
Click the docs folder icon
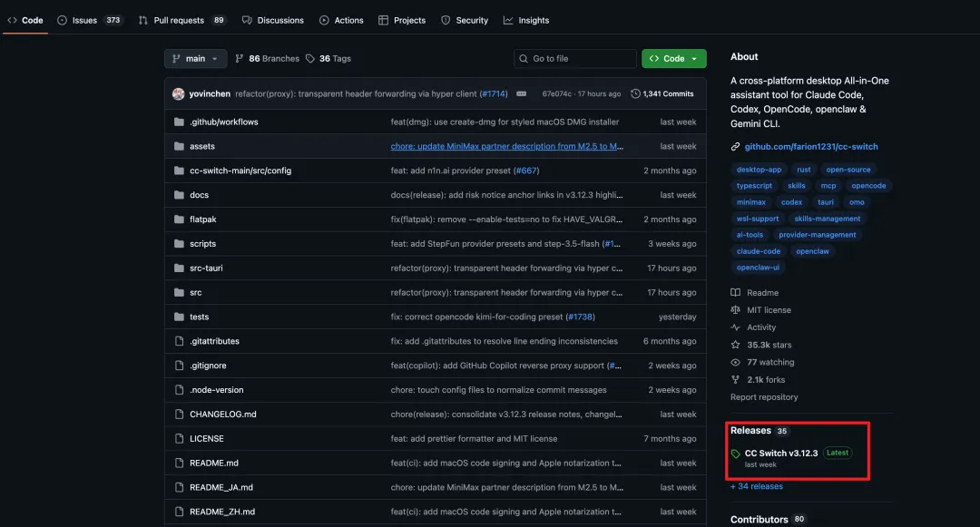(x=179, y=195)
